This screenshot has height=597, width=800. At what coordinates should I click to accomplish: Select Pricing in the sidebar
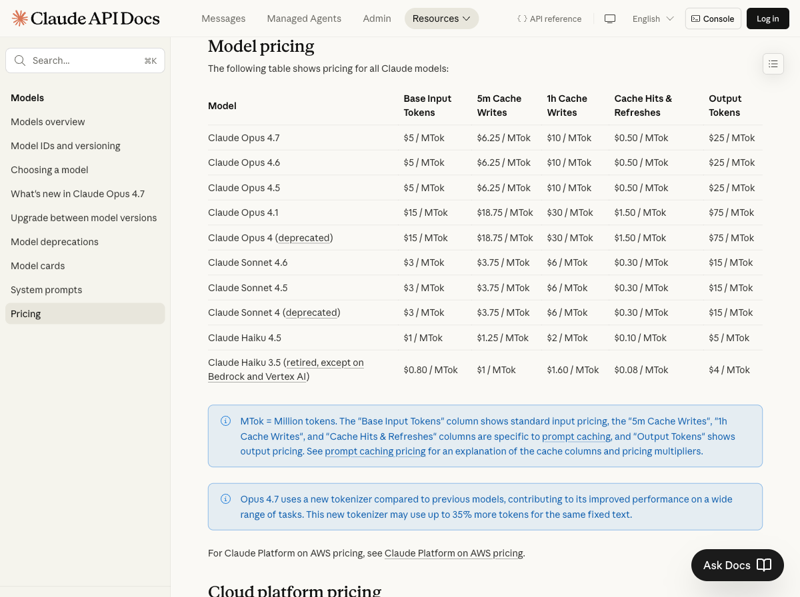pyautogui.click(x=85, y=314)
